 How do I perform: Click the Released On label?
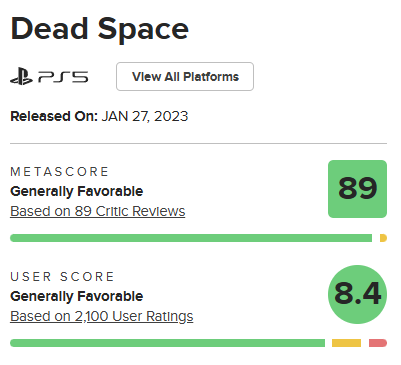[x=54, y=116]
